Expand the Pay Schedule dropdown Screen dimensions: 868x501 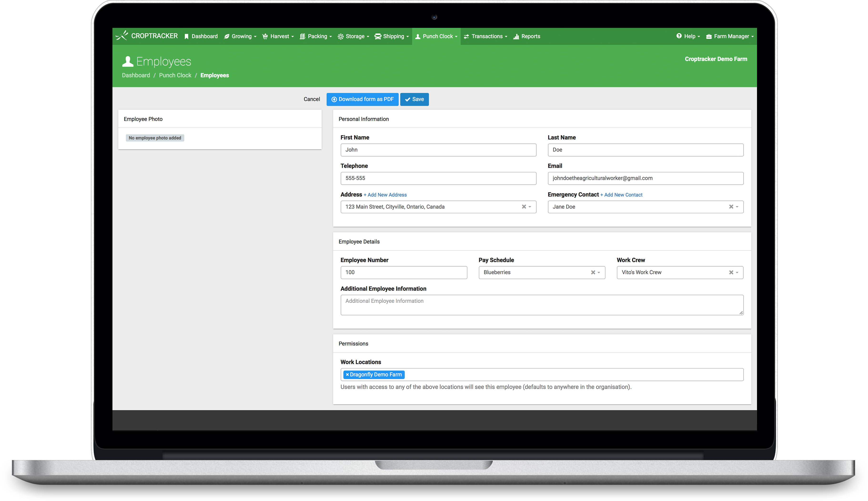[599, 272]
